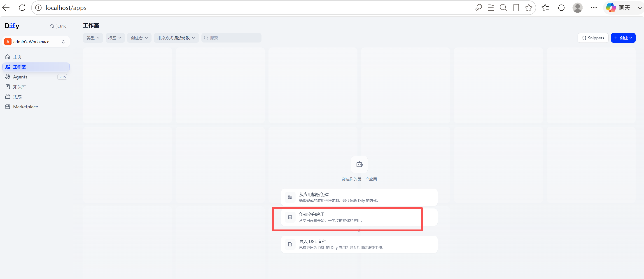Choose 导入 DSL 文件 option

[x=359, y=244]
